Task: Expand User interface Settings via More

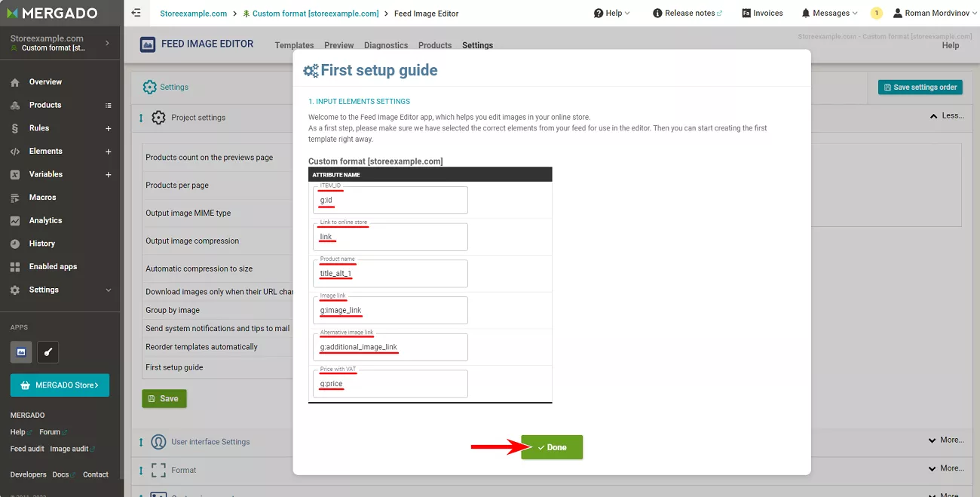Action: tap(946, 440)
